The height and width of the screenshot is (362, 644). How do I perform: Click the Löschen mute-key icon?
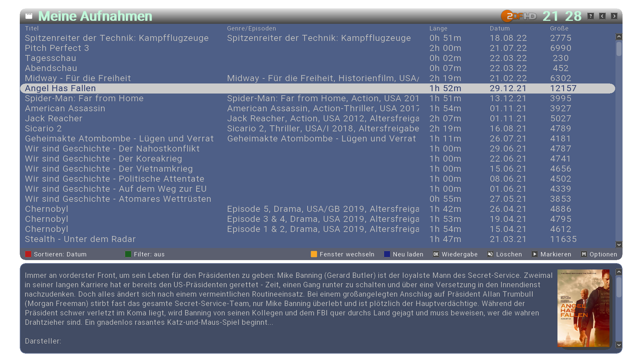click(x=490, y=254)
